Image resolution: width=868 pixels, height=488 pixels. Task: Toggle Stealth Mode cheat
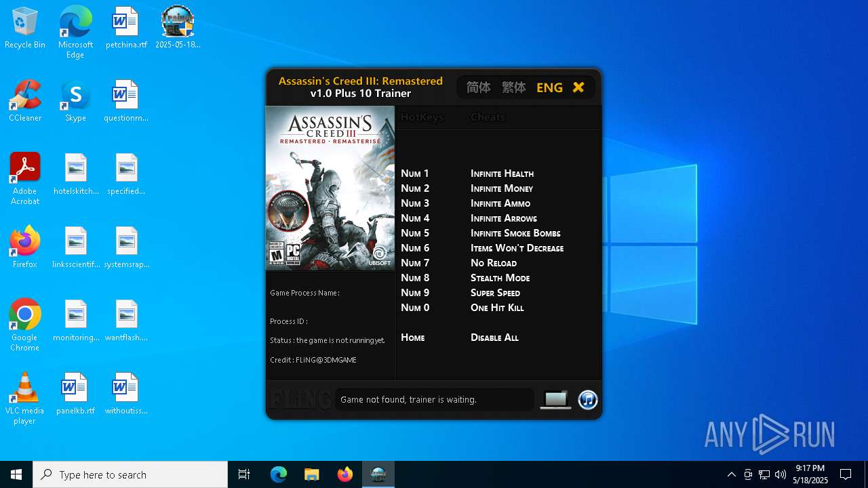500,278
